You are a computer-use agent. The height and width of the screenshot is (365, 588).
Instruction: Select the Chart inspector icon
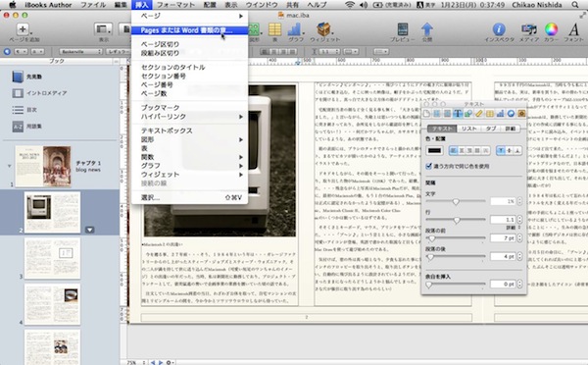pos(500,114)
